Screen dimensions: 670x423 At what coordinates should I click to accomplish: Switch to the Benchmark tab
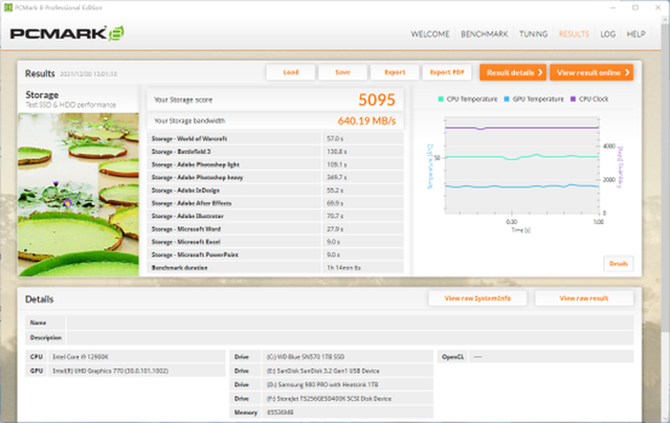(484, 34)
